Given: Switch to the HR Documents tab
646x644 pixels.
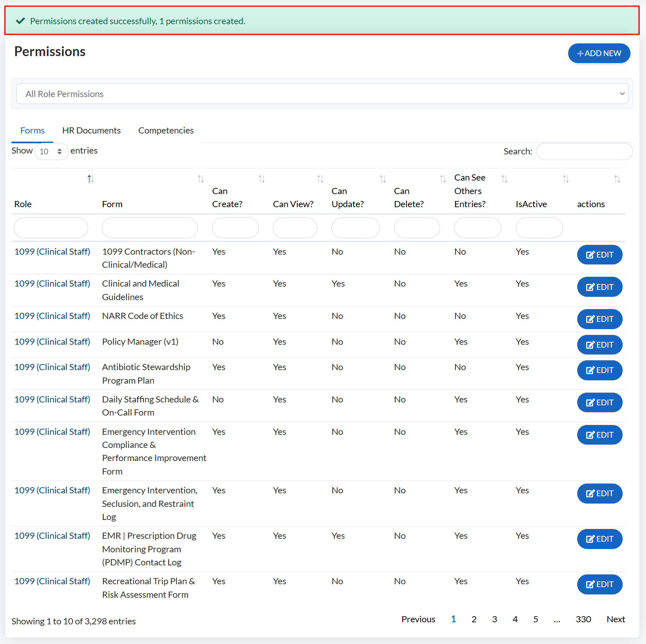Looking at the screenshot, I should [91, 130].
